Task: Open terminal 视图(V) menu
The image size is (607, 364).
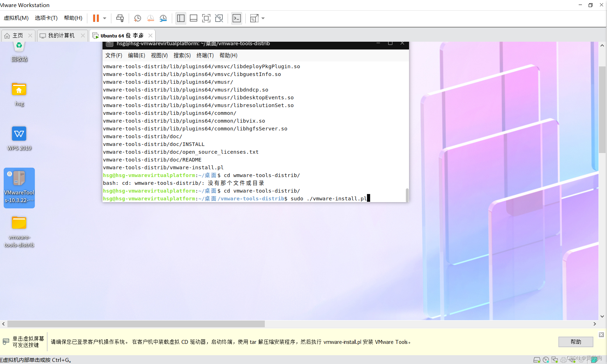Action: pos(159,55)
